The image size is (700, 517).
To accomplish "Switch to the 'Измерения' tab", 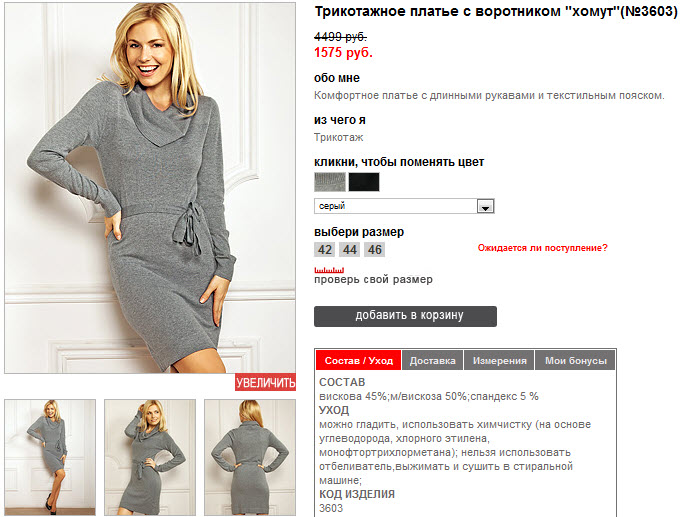I will click(500, 360).
